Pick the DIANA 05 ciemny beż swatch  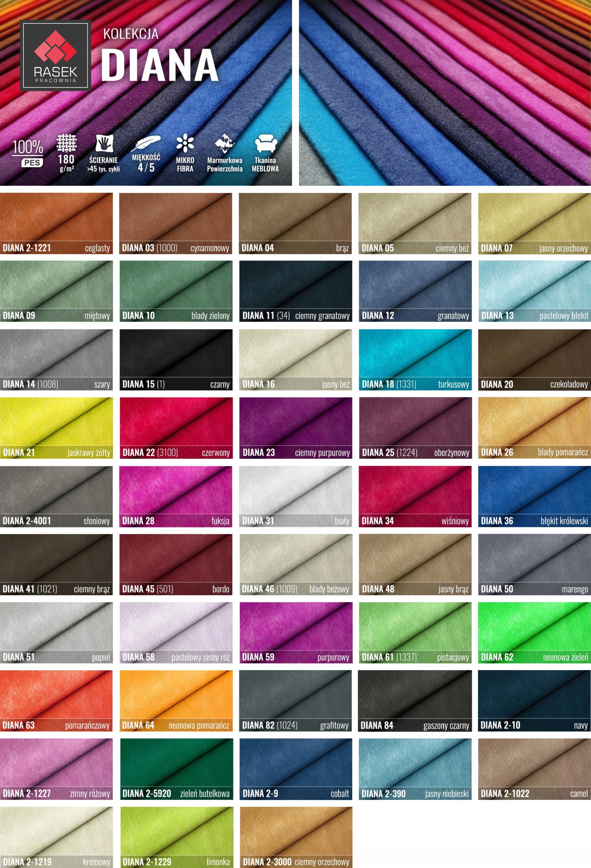[415, 223]
